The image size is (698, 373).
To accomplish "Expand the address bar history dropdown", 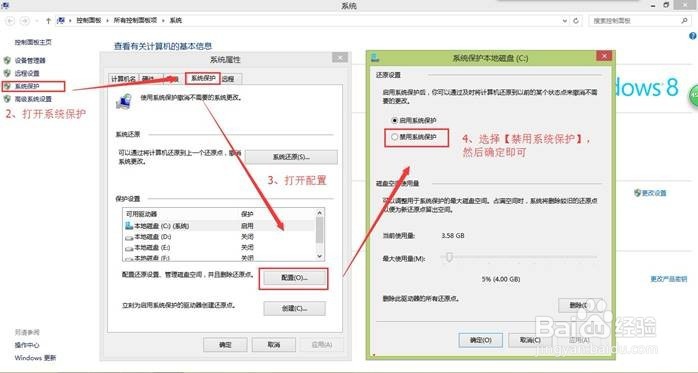I will pos(564,20).
